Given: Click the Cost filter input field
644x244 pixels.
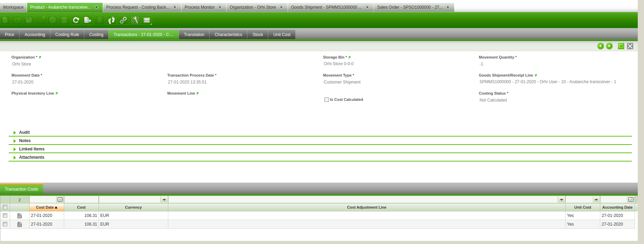Looking at the screenshot, I should pos(81,200).
